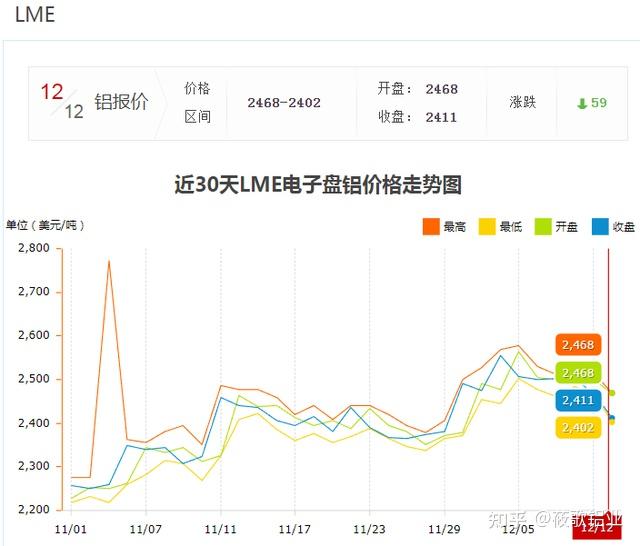Click the green down arrow next to 59
This screenshot has width=640, height=546.
pos(582,103)
